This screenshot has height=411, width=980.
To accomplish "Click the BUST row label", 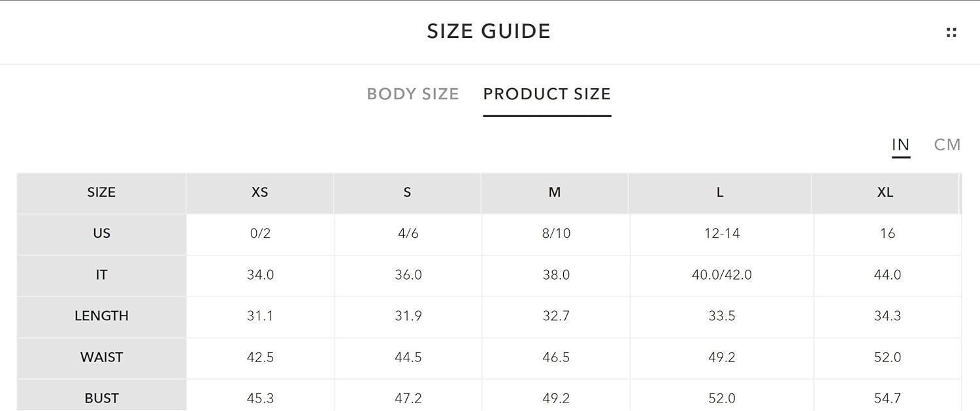I will tap(101, 398).
